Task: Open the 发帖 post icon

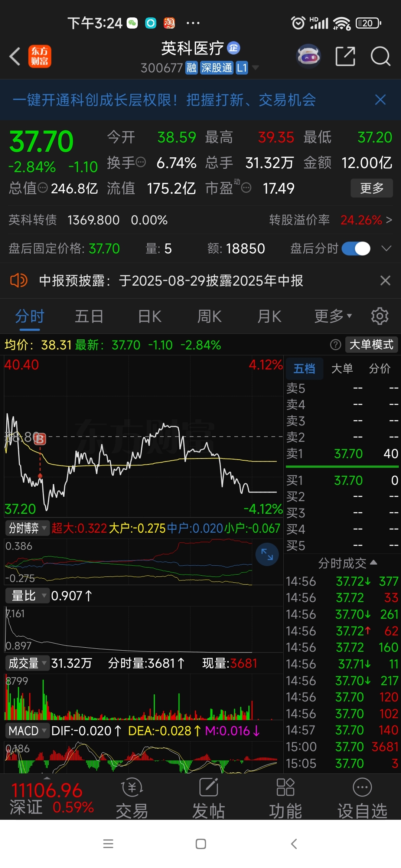Action: point(209,798)
